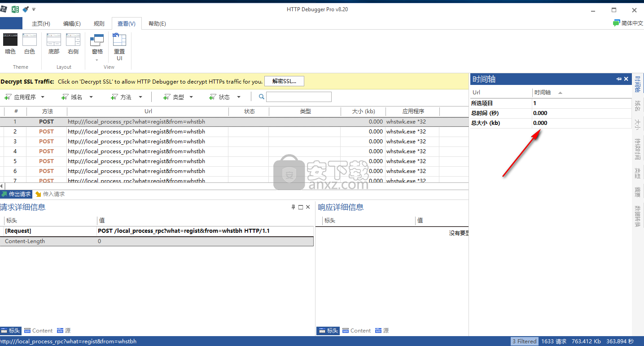Select the 类型 vertical side tab
The image size is (644, 346).
point(638,173)
